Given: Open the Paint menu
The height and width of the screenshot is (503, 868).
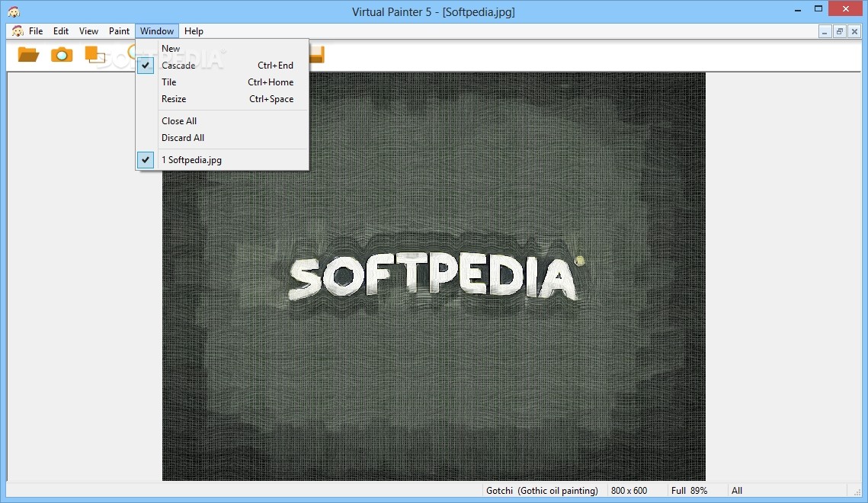Looking at the screenshot, I should tap(119, 31).
